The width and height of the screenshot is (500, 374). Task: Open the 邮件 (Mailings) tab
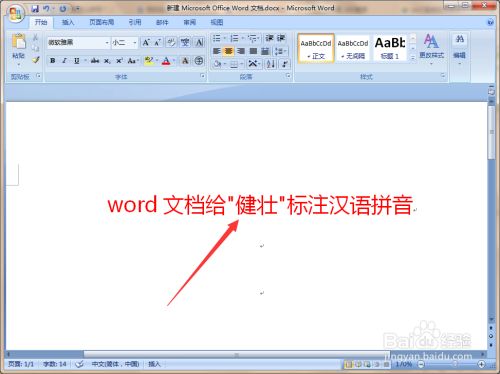click(162, 22)
